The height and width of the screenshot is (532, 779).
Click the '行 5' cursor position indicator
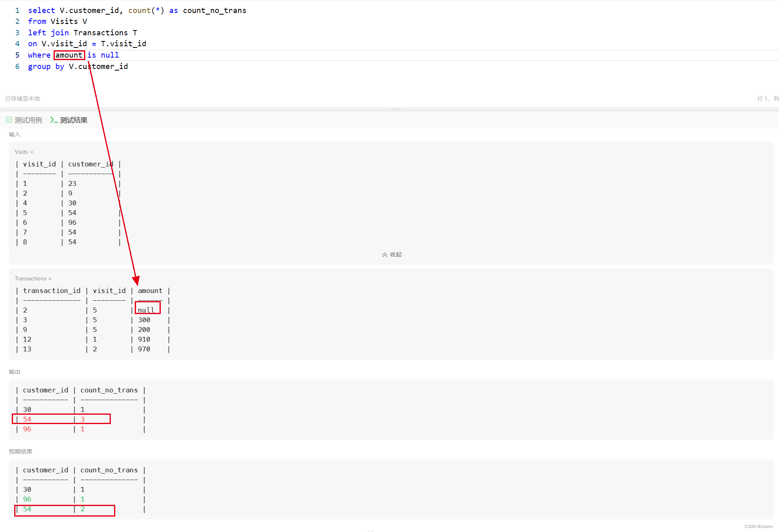tap(762, 99)
